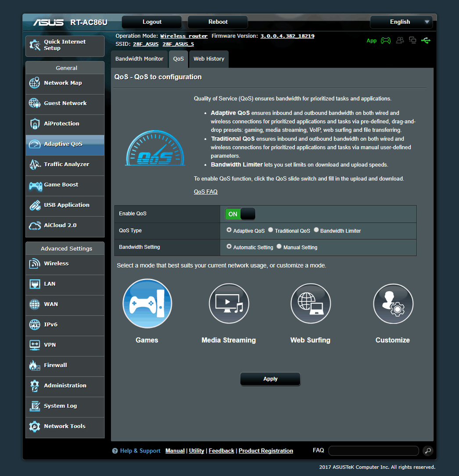Click the VPN monitor icon
Image resolution: width=459 pixels, height=476 pixels.
(35, 345)
